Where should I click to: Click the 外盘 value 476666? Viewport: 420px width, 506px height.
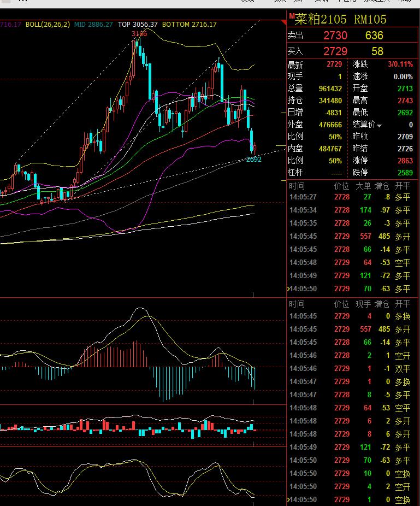coord(330,125)
